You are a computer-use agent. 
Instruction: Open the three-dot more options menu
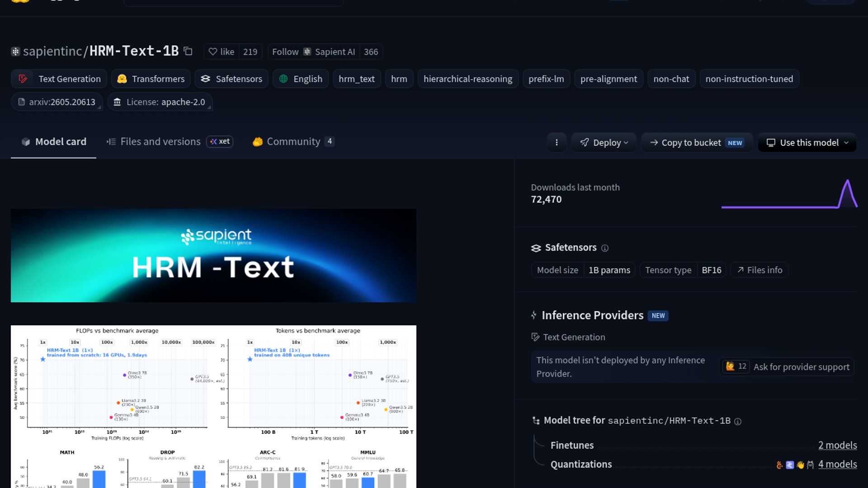click(x=557, y=142)
